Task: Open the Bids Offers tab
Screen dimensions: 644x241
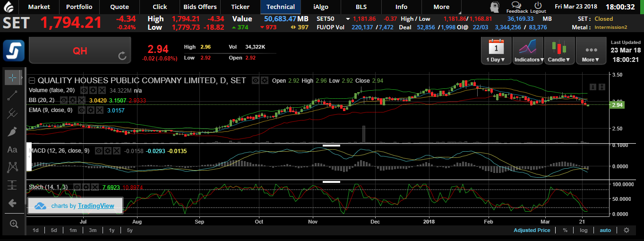Action: point(200,7)
